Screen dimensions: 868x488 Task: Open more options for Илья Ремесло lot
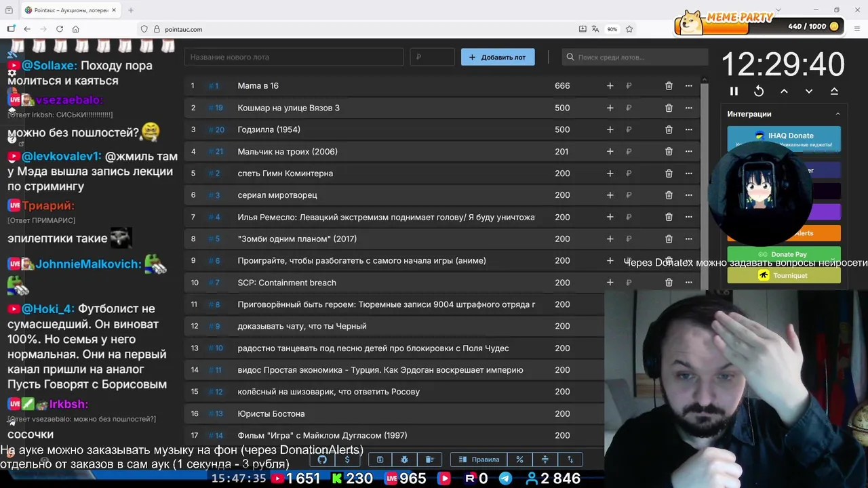(688, 217)
